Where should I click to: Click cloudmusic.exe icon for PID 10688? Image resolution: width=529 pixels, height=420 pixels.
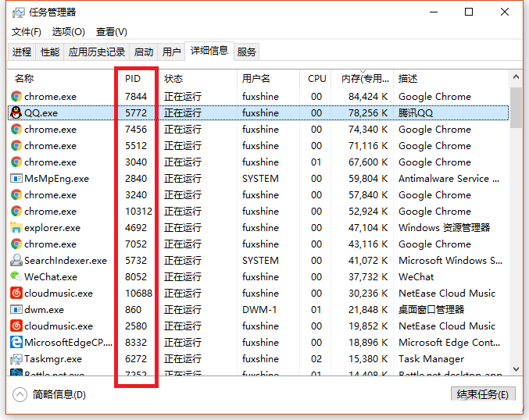click(16, 294)
